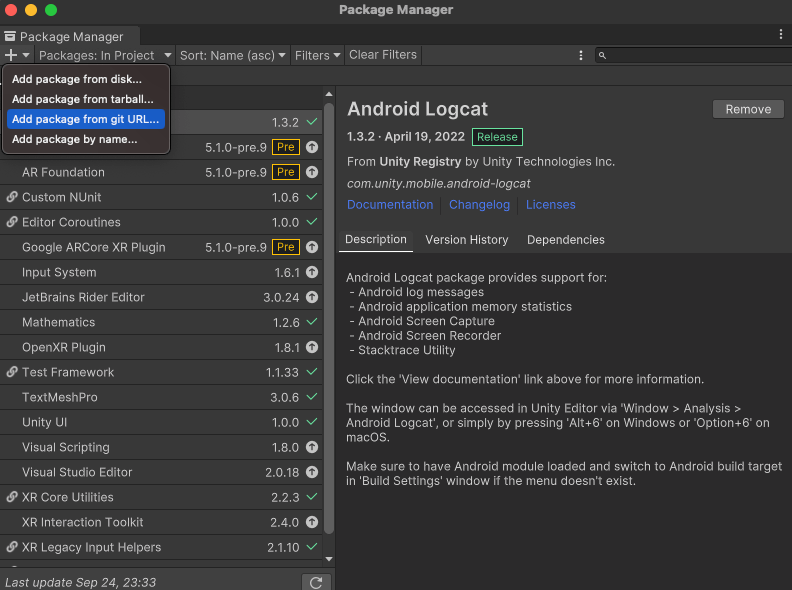Switch to the Version History tab
This screenshot has height=590, width=792.
(x=466, y=240)
